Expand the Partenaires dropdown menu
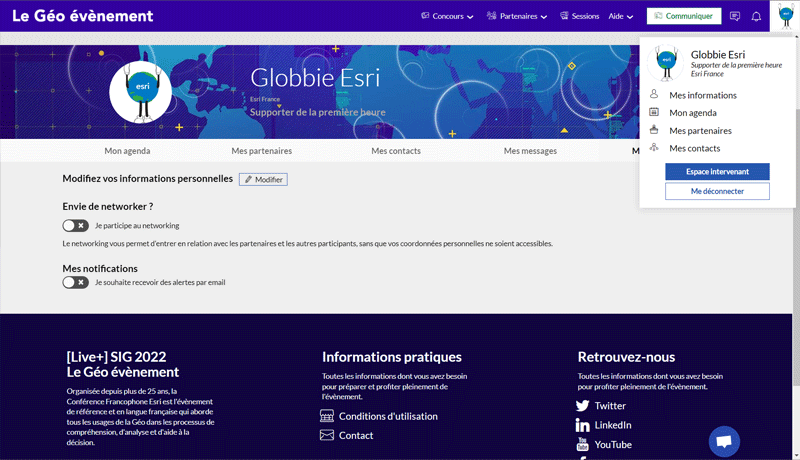The width and height of the screenshot is (800, 460). [517, 16]
